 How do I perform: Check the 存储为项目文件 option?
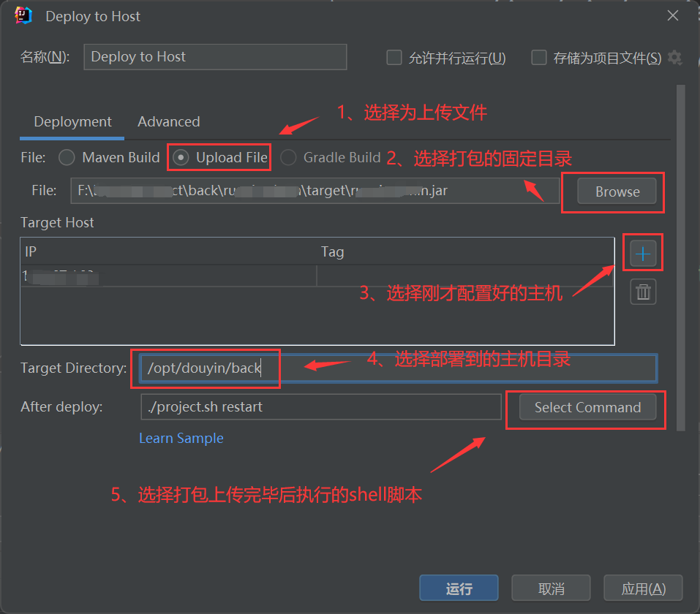(x=541, y=58)
